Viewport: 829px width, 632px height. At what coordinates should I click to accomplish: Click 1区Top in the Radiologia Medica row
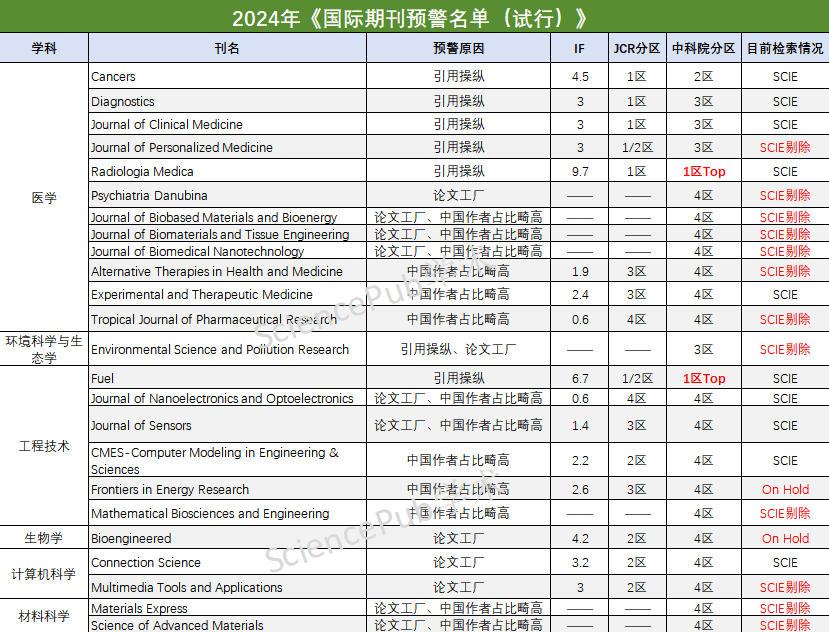pos(704,172)
